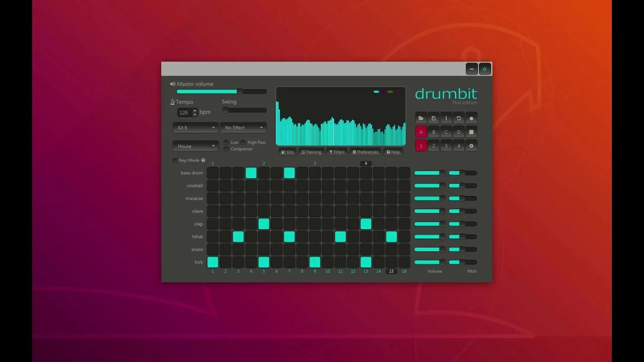
Task: Open the House preset dropdown
Action: pyautogui.click(x=196, y=146)
